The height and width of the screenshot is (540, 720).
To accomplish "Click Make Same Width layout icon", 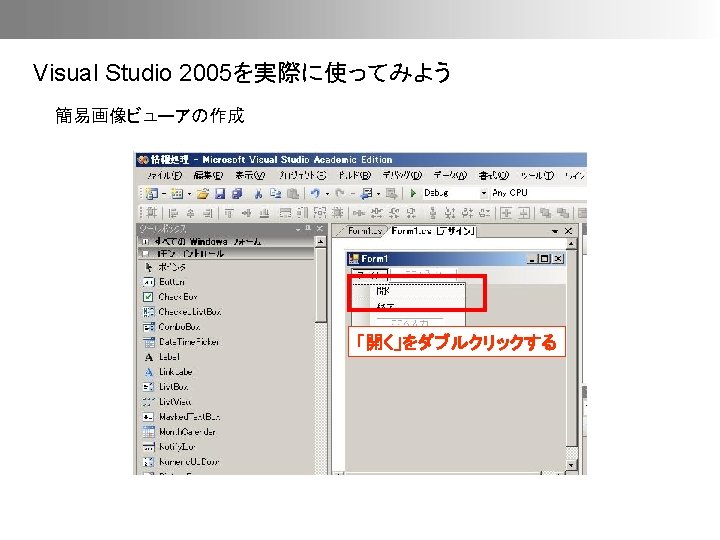I will pyautogui.click(x=285, y=213).
